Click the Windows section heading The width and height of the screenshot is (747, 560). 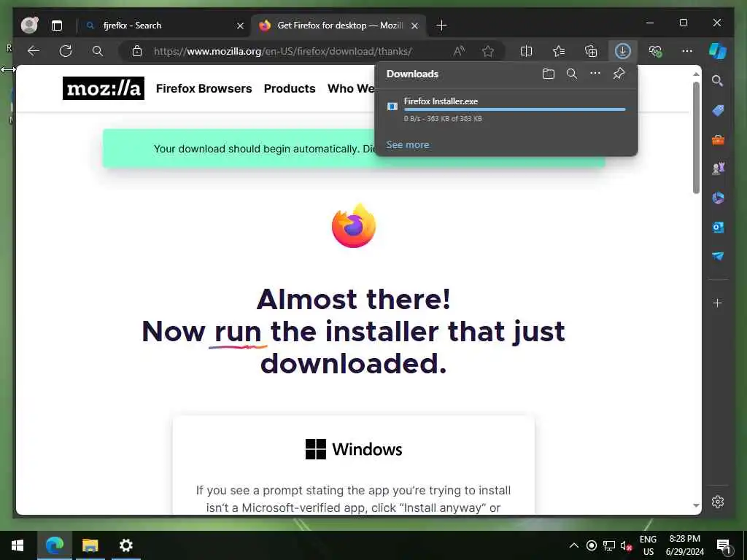tap(354, 449)
